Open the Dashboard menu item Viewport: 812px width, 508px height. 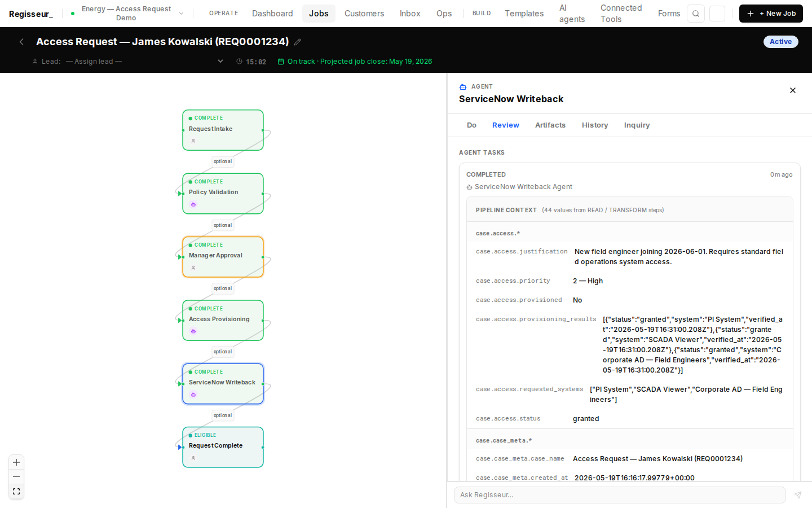(272, 14)
